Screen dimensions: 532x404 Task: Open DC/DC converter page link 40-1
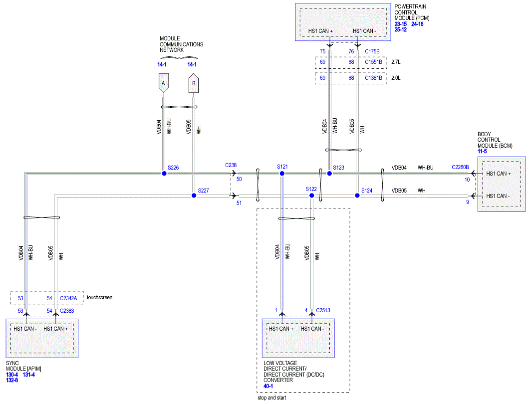pos(268,386)
